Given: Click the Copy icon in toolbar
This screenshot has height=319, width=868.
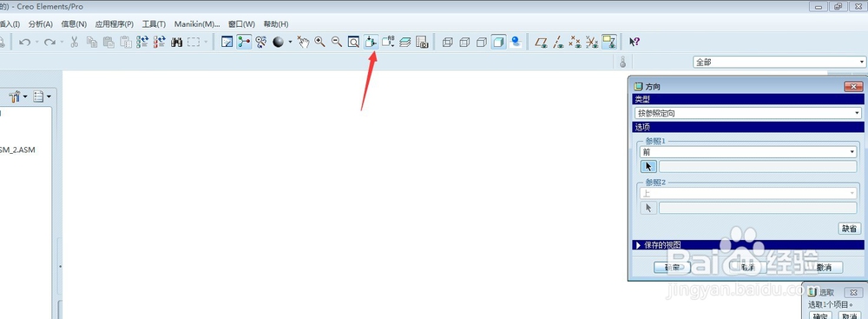Looking at the screenshot, I should (x=92, y=43).
